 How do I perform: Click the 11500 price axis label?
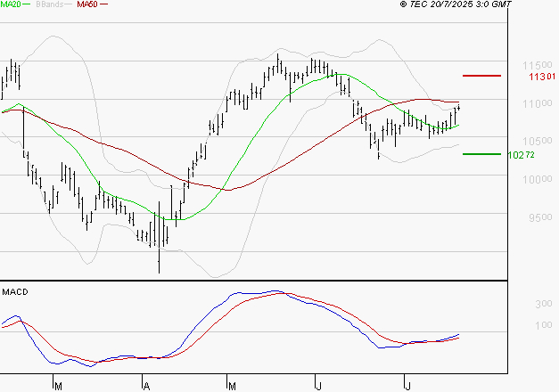(x=538, y=65)
